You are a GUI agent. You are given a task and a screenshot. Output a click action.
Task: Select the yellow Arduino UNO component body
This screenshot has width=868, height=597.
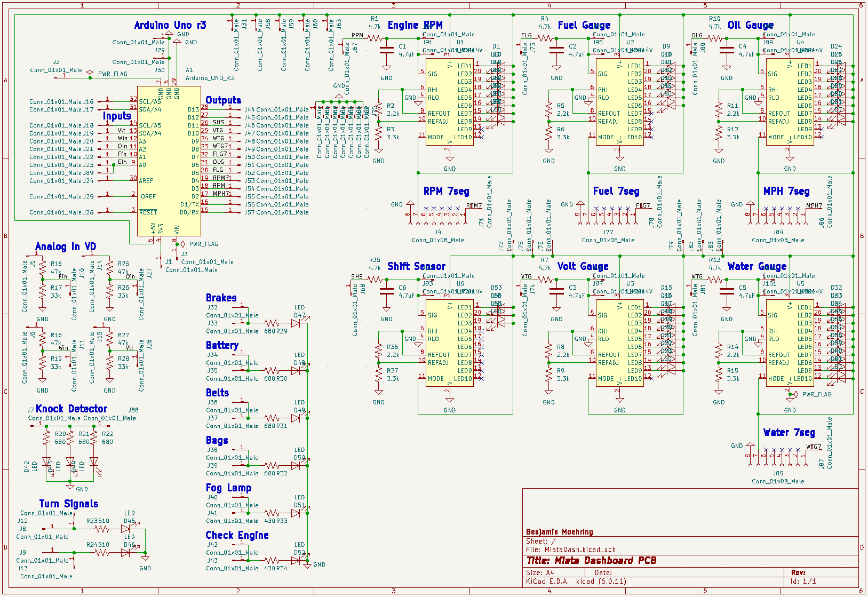(169, 161)
